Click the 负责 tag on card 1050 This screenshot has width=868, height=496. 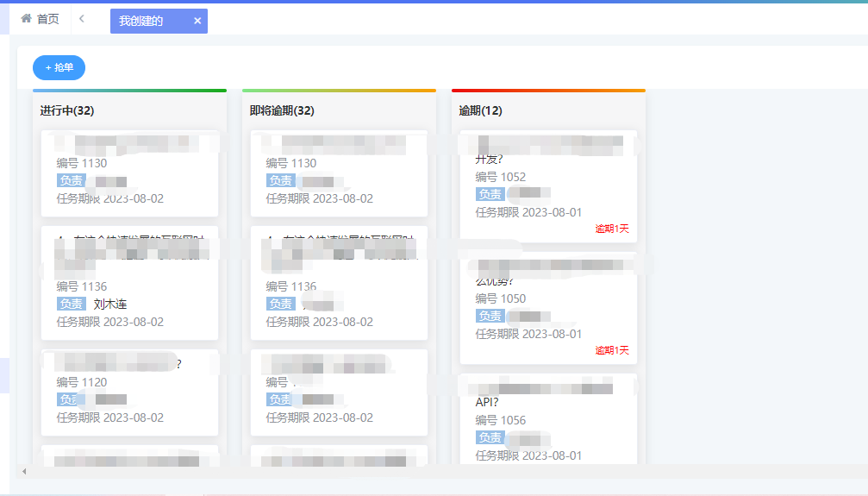[x=490, y=316]
